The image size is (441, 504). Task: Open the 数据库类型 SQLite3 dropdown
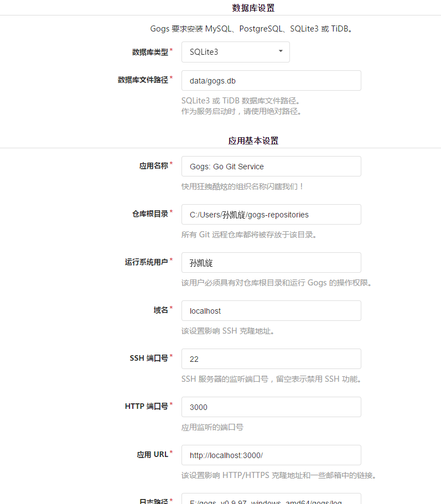pyautogui.click(x=236, y=52)
